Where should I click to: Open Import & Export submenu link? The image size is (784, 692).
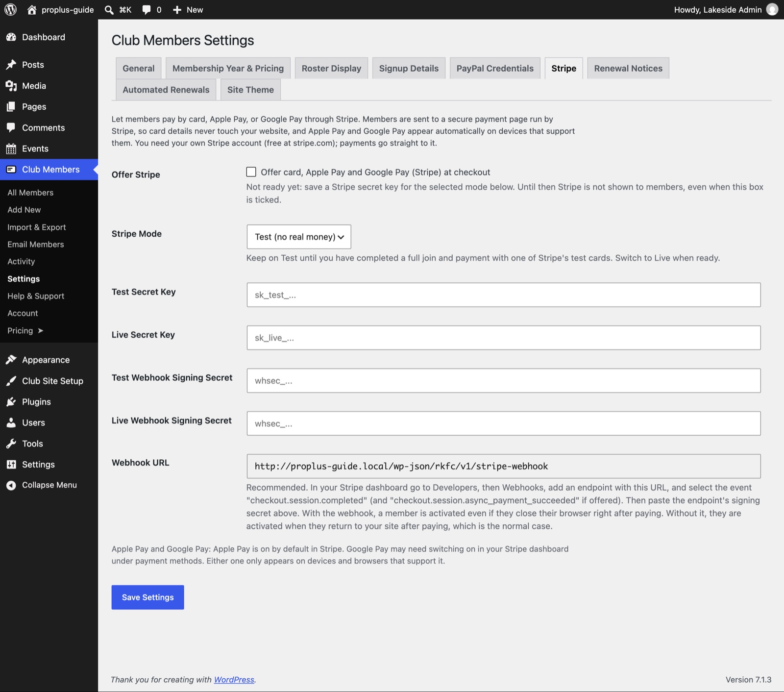point(37,227)
